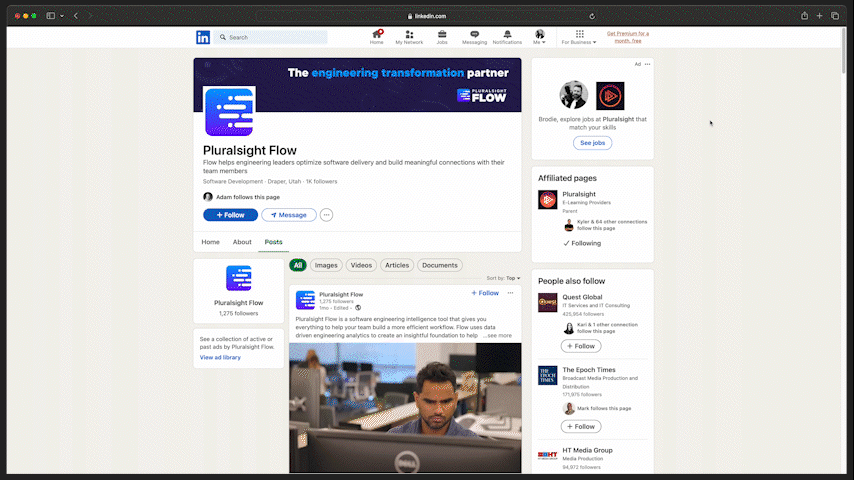This screenshot has height=480, width=854.
Task: Follow The Epoch Times
Action: coord(581,427)
